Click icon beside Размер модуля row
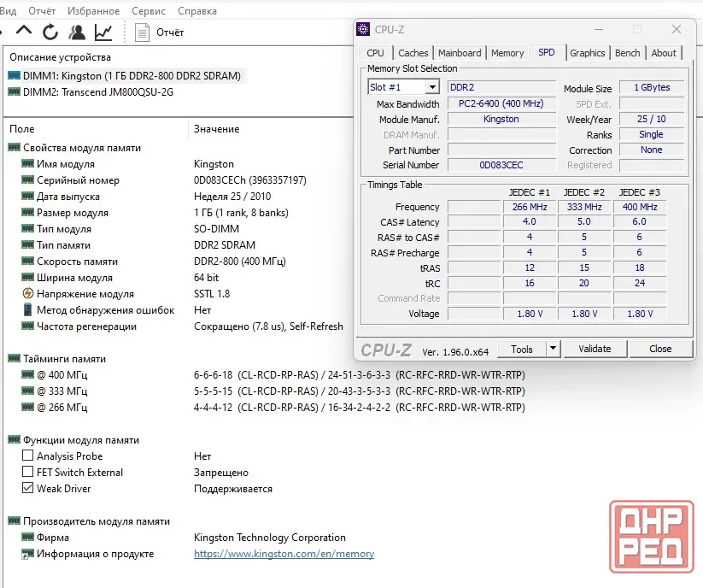Image resolution: width=703 pixels, height=588 pixels. click(x=28, y=212)
